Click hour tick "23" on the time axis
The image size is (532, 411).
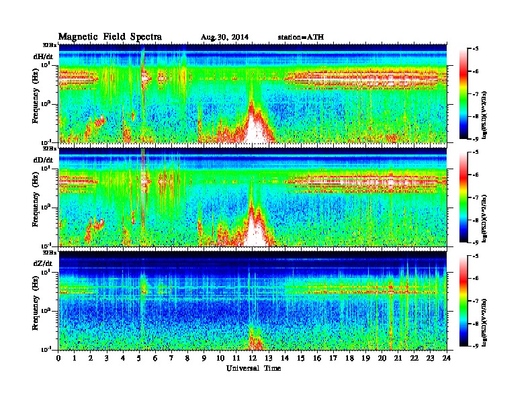coord(431,358)
